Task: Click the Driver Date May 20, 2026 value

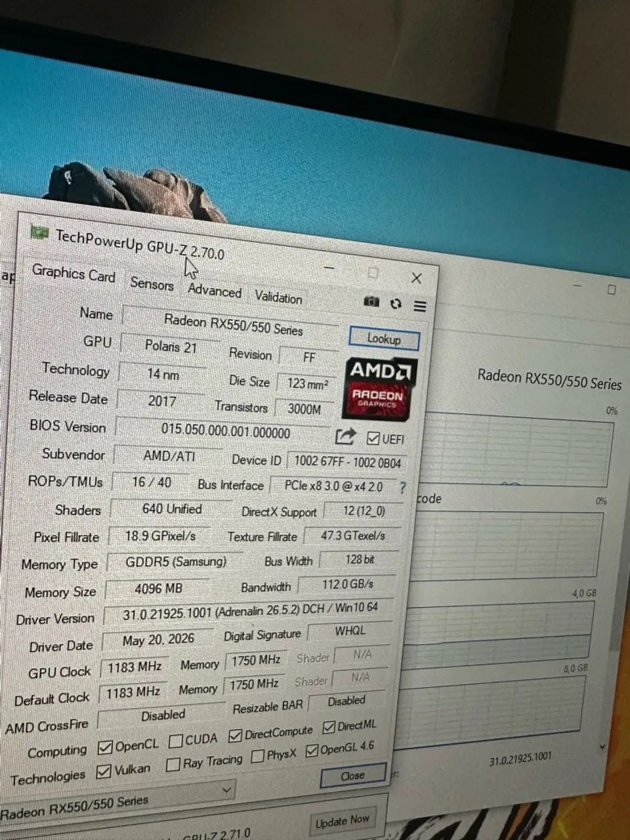Action: (x=158, y=639)
